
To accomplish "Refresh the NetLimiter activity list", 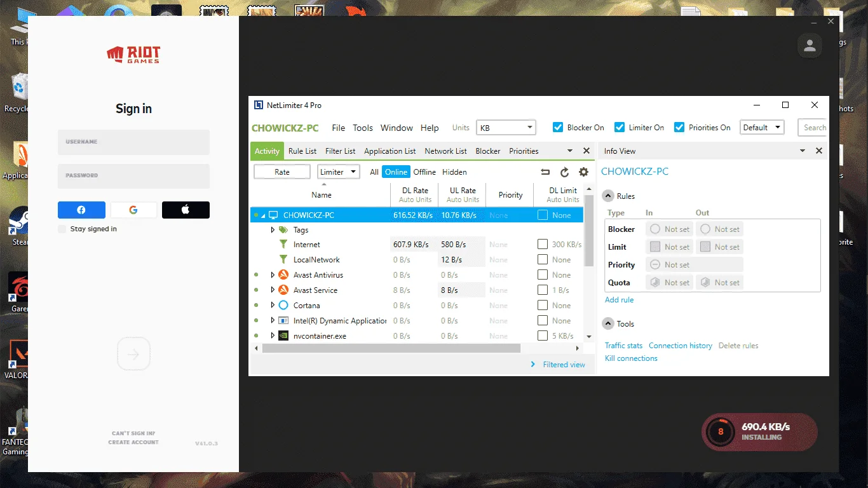I will (x=564, y=172).
